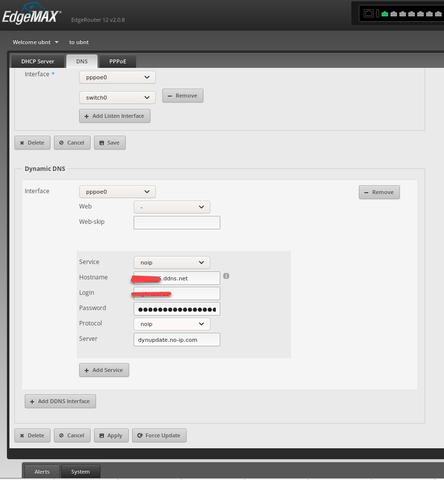Click the second port icon in header

(x=394, y=14)
